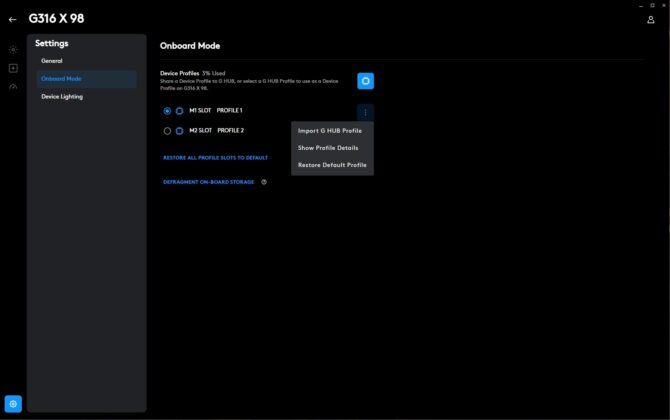This screenshot has width=670, height=420.
Task: Open the Onboard Mode settings section
Action: (x=87, y=79)
